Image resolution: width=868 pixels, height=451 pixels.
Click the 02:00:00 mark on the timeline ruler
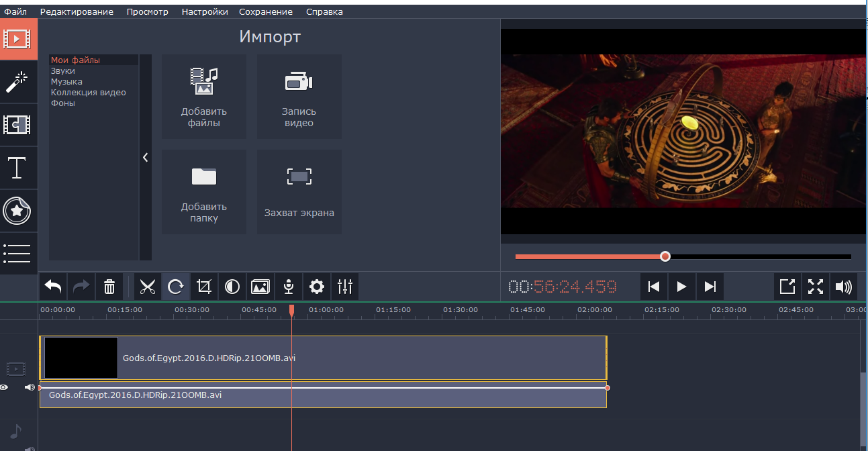595,310
